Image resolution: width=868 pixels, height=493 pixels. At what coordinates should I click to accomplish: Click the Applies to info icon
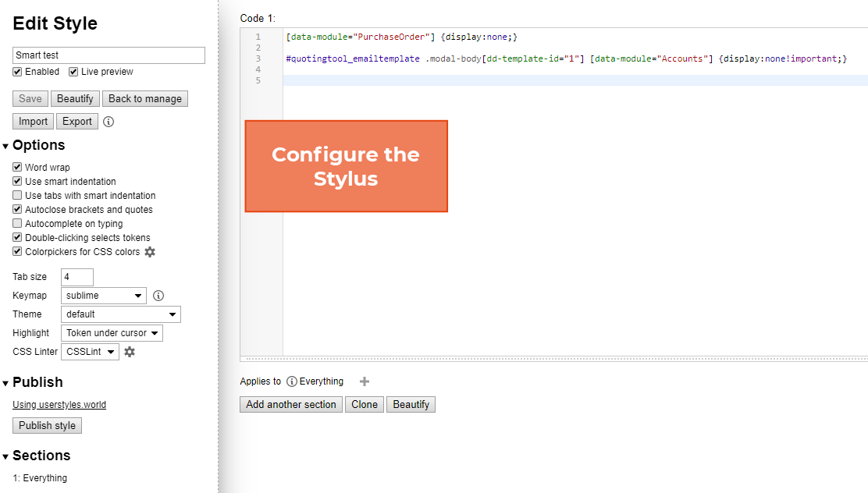tap(292, 381)
